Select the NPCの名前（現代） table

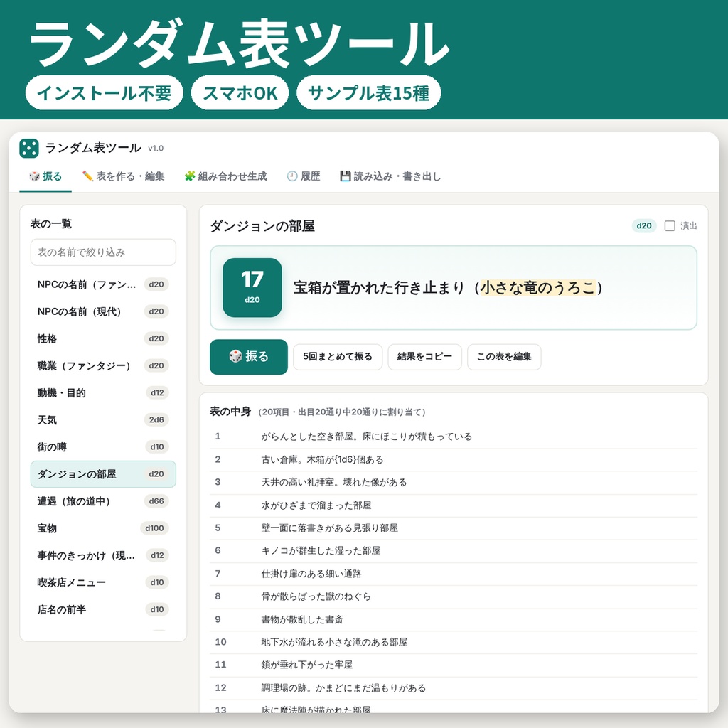click(103, 311)
